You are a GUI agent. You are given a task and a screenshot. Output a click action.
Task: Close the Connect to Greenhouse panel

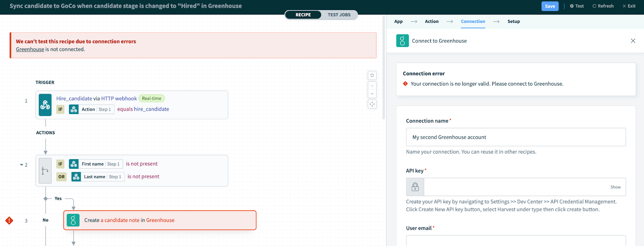tap(633, 41)
